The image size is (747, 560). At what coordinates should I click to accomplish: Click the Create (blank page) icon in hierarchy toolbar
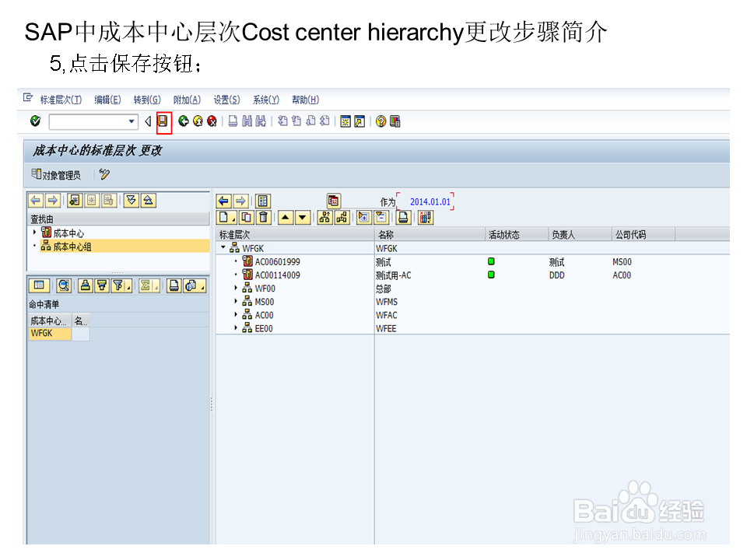point(224,218)
